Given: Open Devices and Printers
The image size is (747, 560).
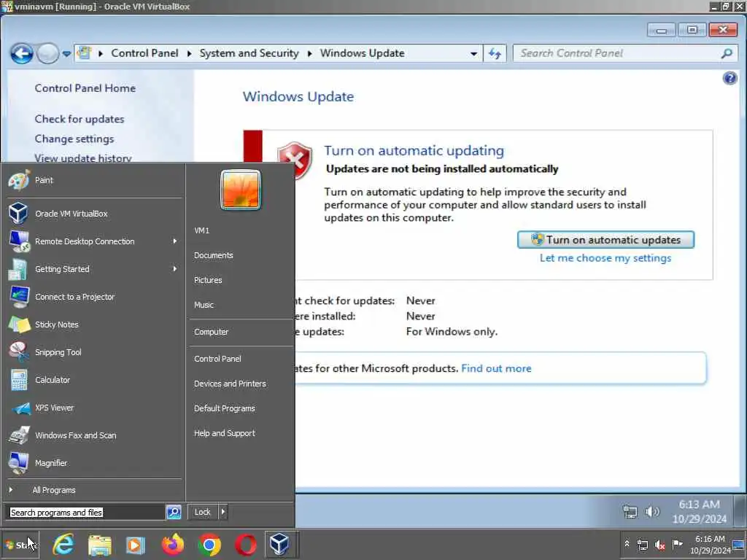Looking at the screenshot, I should (x=230, y=384).
